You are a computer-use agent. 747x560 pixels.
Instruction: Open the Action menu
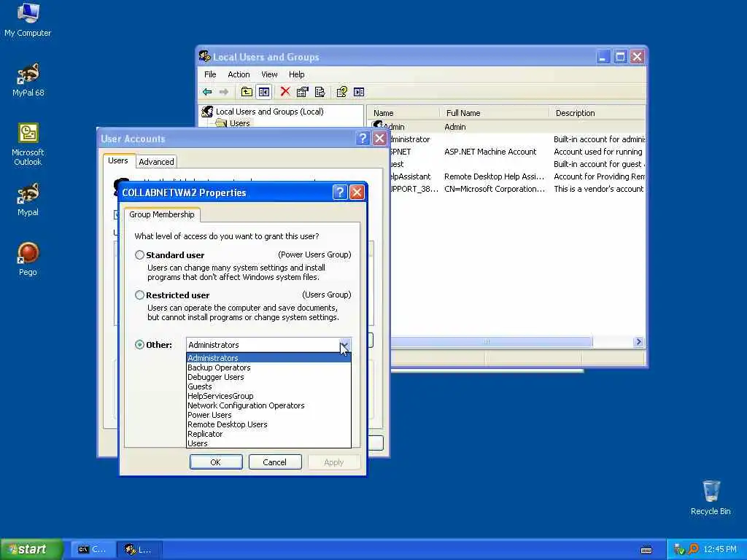pyautogui.click(x=239, y=74)
